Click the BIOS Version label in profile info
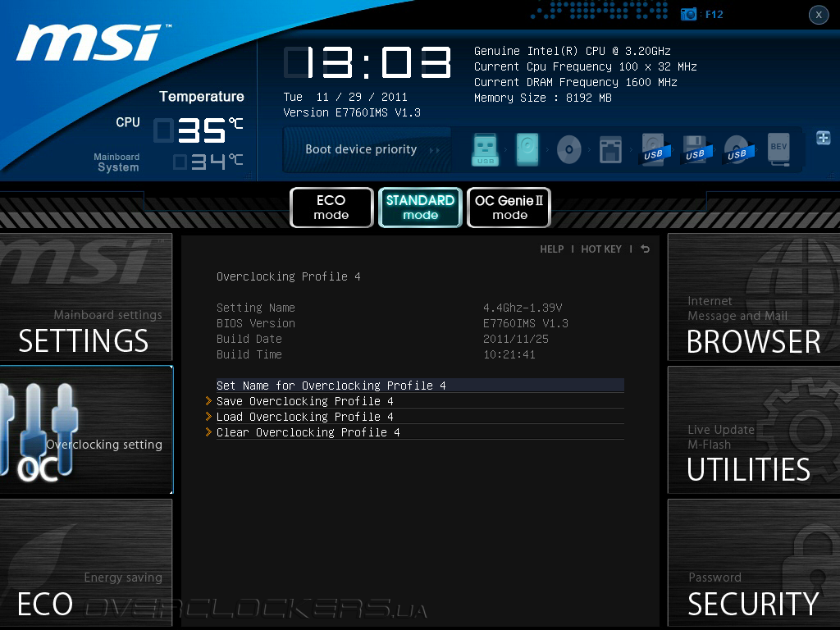This screenshot has width=840, height=630. tap(256, 323)
